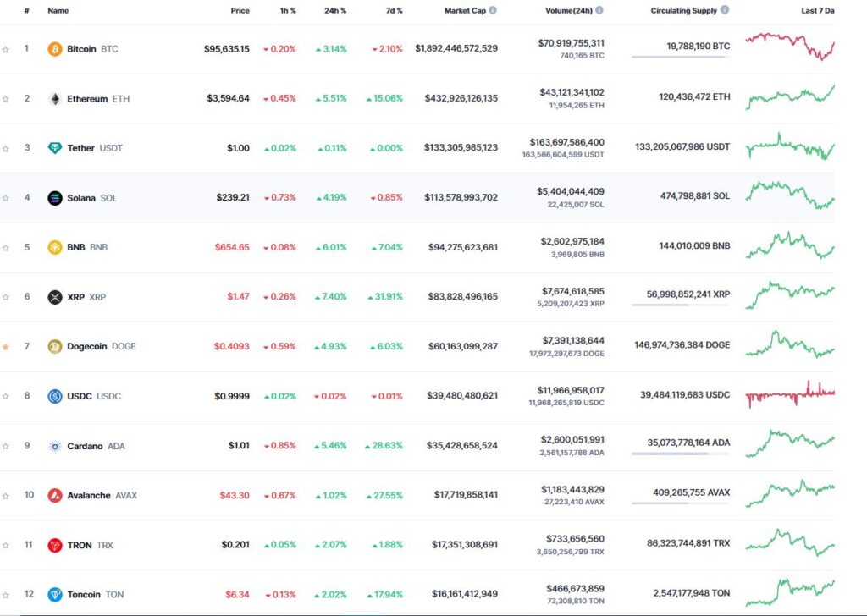The width and height of the screenshot is (867, 616).
Task: Sort table by the # rank column
Action: pyautogui.click(x=26, y=10)
